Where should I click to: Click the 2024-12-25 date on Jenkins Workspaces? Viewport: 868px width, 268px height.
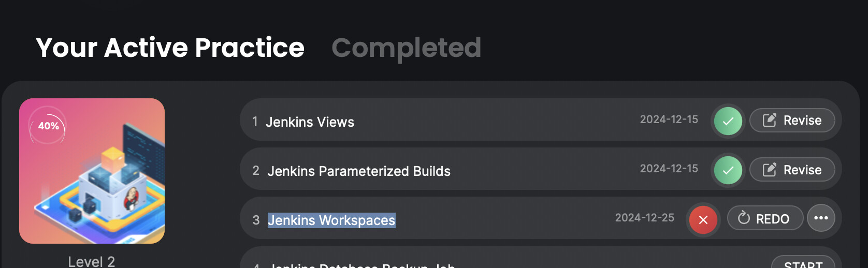(644, 218)
